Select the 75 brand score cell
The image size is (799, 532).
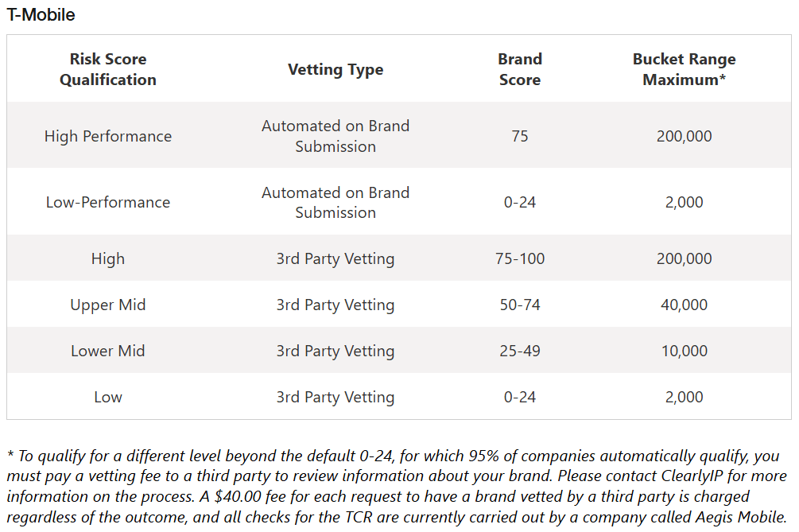(x=520, y=136)
